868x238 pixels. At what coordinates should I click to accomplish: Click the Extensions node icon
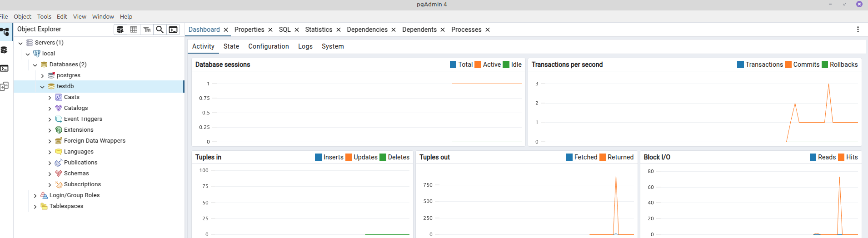point(59,130)
